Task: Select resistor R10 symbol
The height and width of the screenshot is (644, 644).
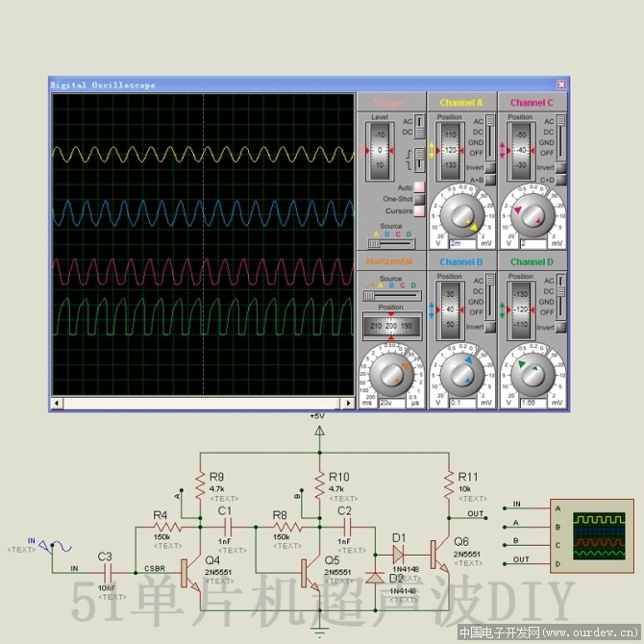Action: pos(319,485)
